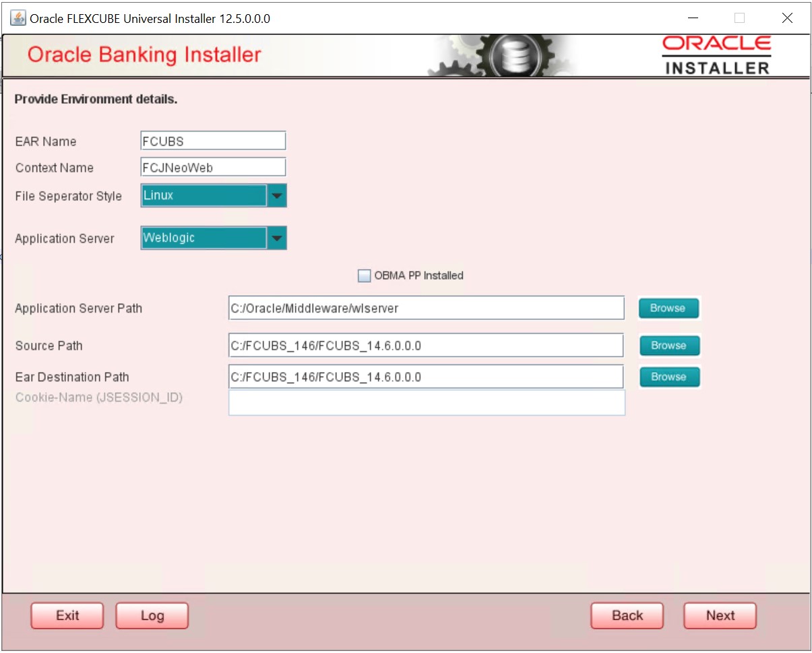Viewport: 812px width, 653px height.
Task: Edit the Ear Destination Path field
Action: [427, 377]
